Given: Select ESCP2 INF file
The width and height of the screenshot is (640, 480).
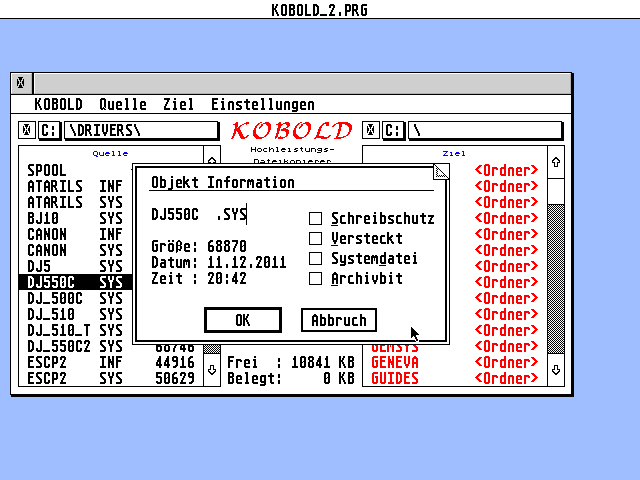Looking at the screenshot, I should pyautogui.click(x=111, y=362).
